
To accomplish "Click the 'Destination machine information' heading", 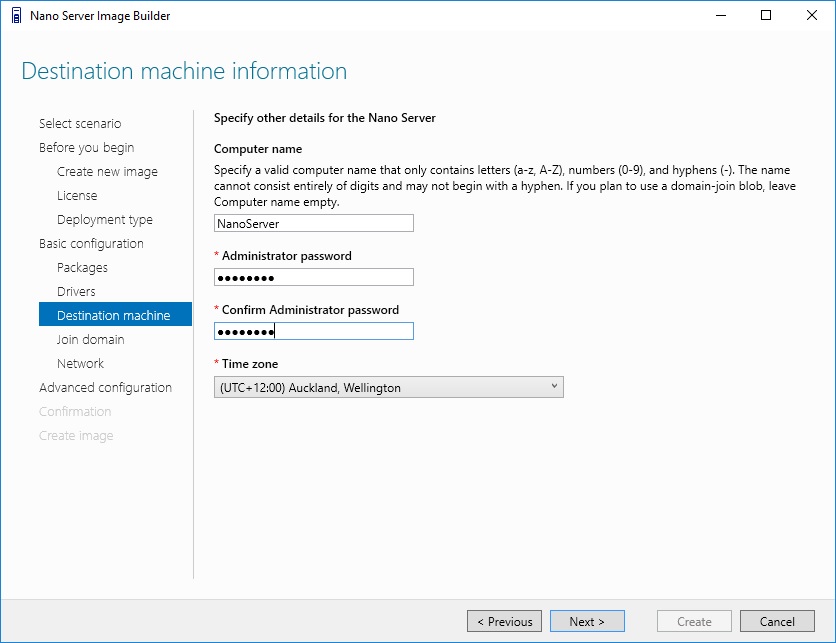I will tap(184, 71).
